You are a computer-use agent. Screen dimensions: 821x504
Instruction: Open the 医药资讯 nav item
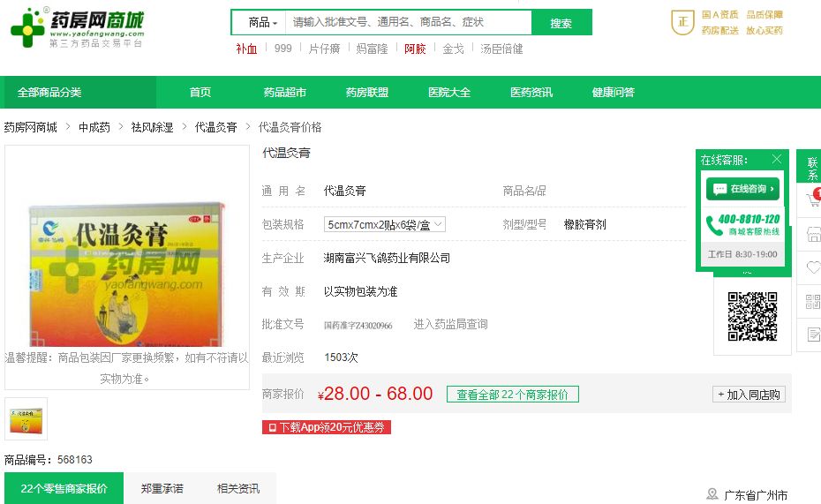click(x=531, y=92)
